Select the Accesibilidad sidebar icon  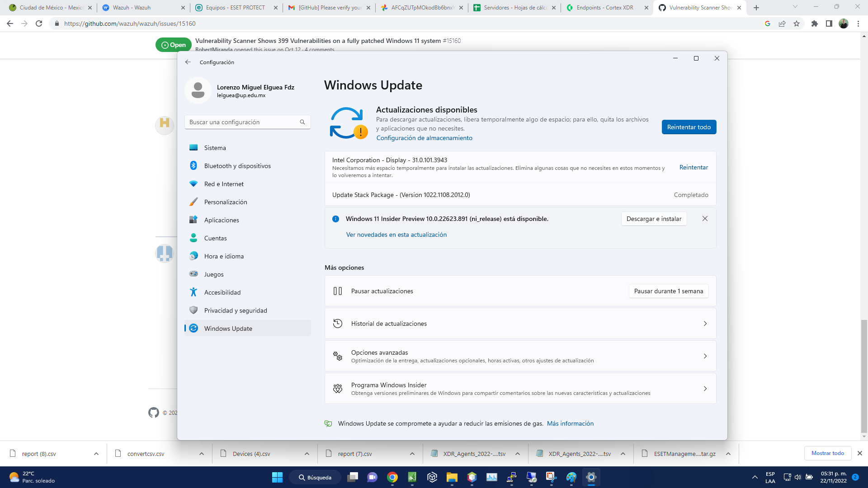coord(193,292)
